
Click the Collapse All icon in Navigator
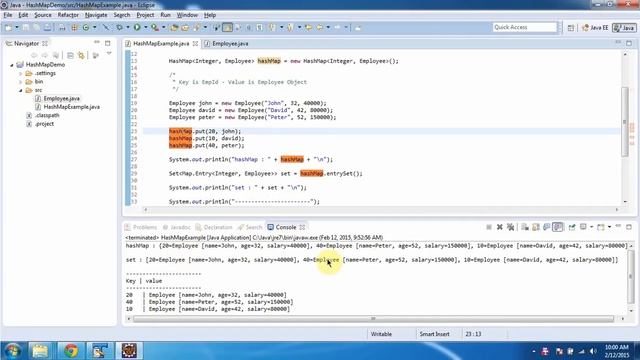pos(70,55)
